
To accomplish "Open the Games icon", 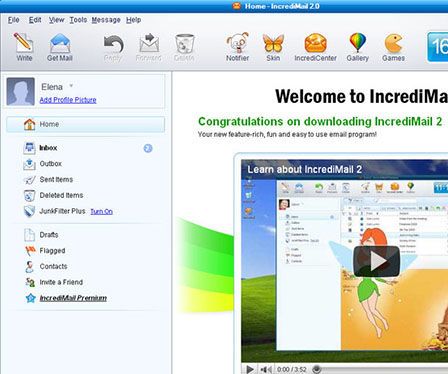I will (x=393, y=43).
